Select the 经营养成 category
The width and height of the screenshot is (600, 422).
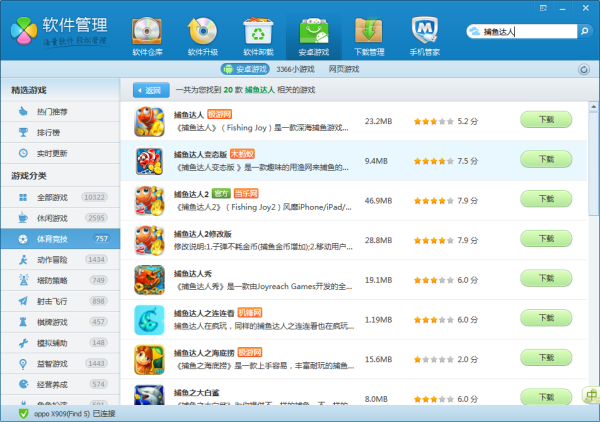pos(60,384)
